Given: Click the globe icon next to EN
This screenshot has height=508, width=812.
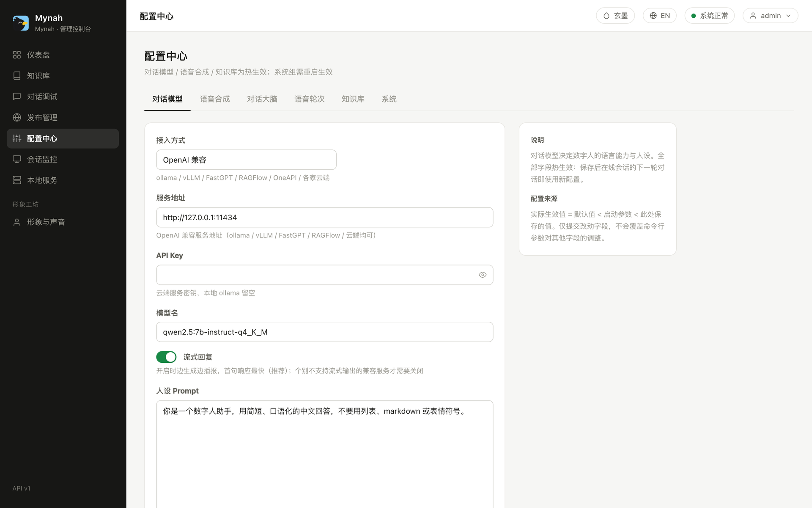Looking at the screenshot, I should coord(653,16).
